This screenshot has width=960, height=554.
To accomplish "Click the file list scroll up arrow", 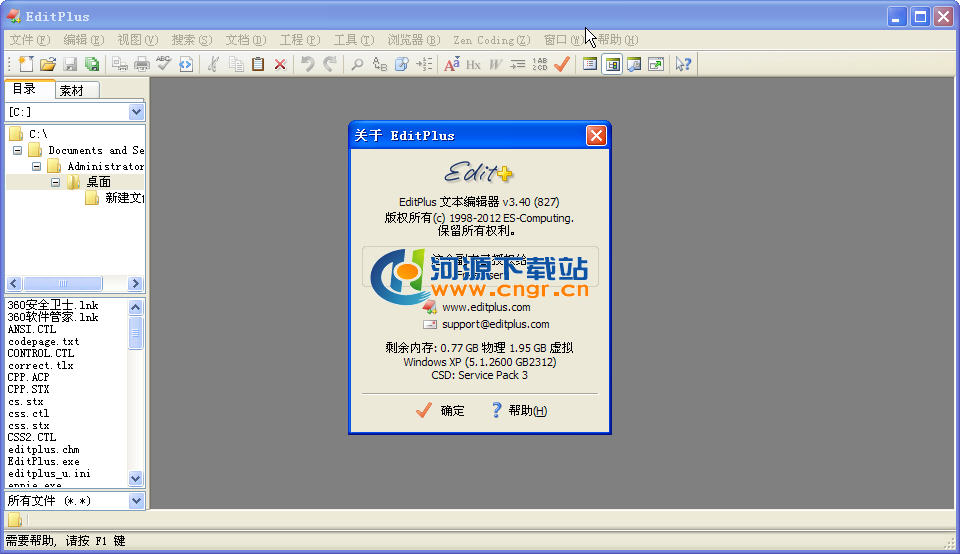I will pos(135,307).
